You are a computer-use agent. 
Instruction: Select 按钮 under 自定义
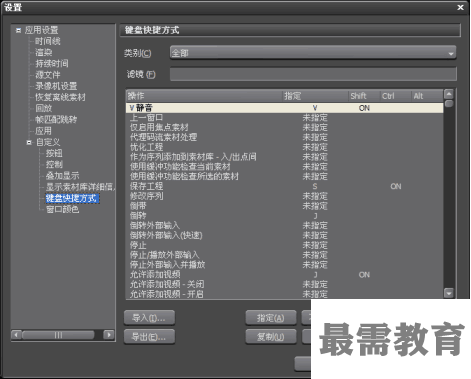point(54,153)
